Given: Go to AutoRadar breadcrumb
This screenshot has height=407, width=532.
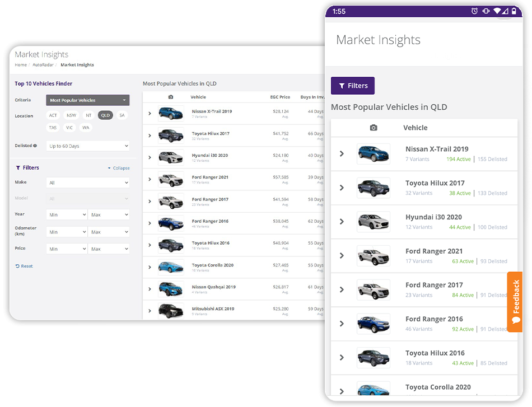Looking at the screenshot, I should click(x=43, y=65).
